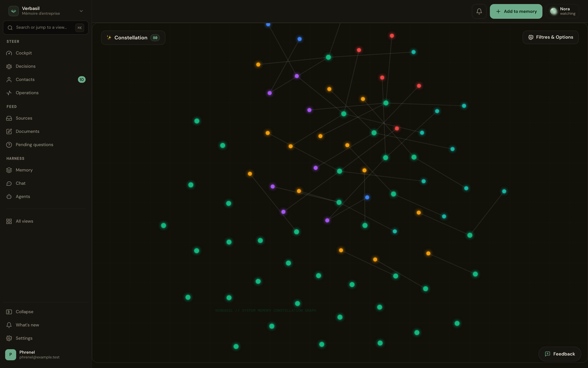The image size is (588, 368).
Task: Click the Collapse sidebar icon
Action: click(9, 312)
